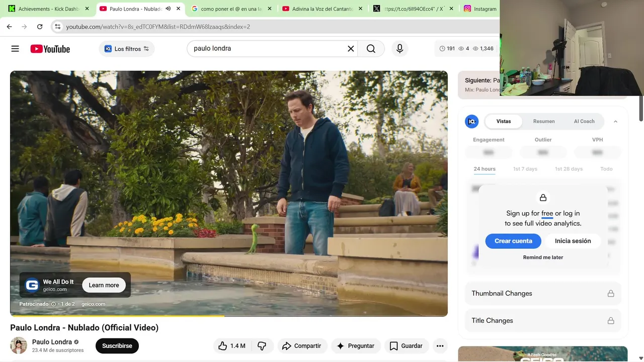Screen dimensions: 644x362
Task: Switch to X t.co tab
Action: tap(413, 9)
